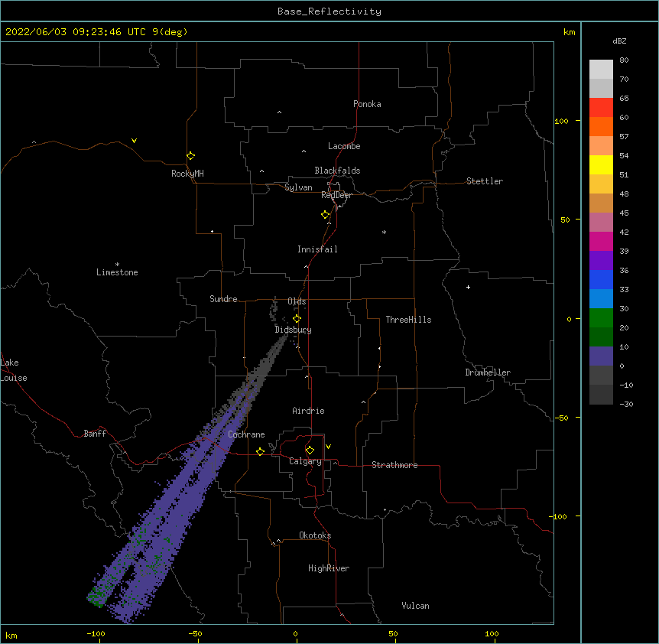Click the Okotoks town label
This screenshot has width=659, height=644.
tap(315, 535)
